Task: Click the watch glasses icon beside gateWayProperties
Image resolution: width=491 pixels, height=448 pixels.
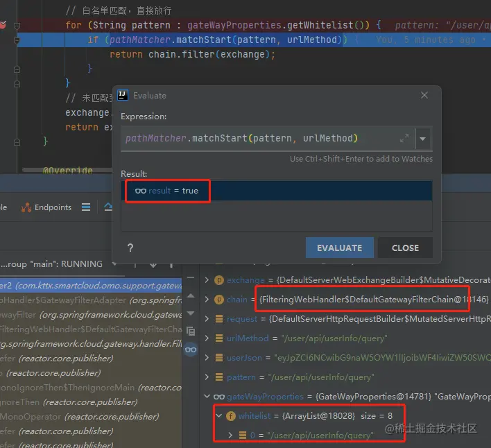Action: [219, 397]
